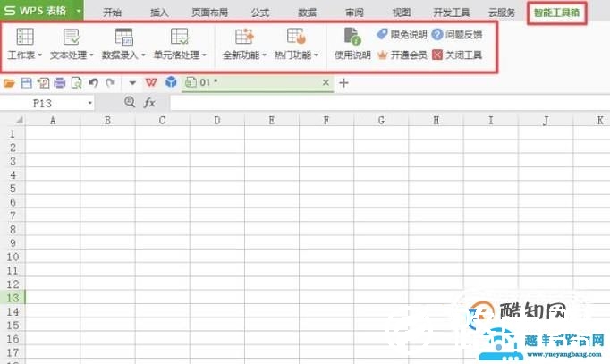
Task: Select column A header
Action: coord(53,120)
